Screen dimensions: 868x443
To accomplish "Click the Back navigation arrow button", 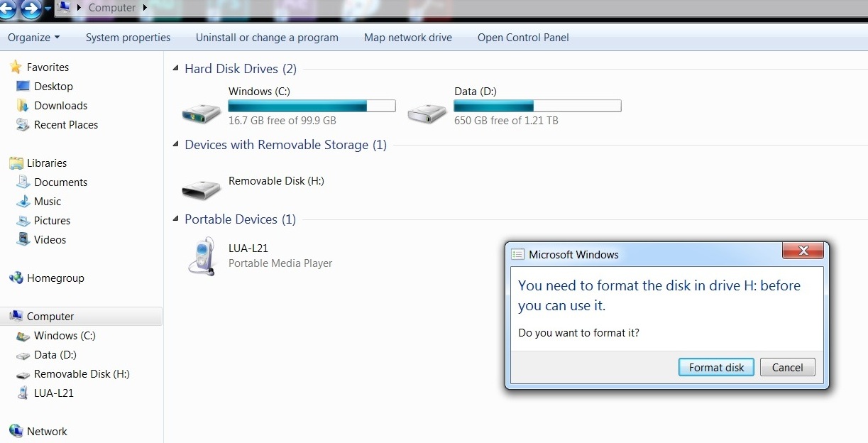I will tap(6, 8).
